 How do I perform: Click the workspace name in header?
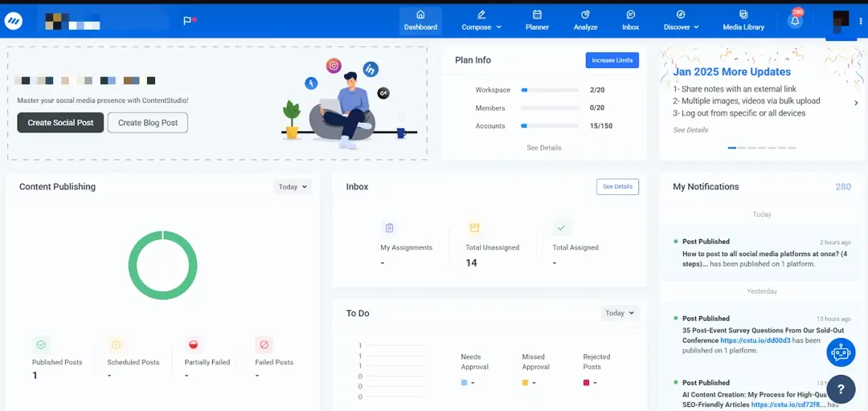pos(72,21)
